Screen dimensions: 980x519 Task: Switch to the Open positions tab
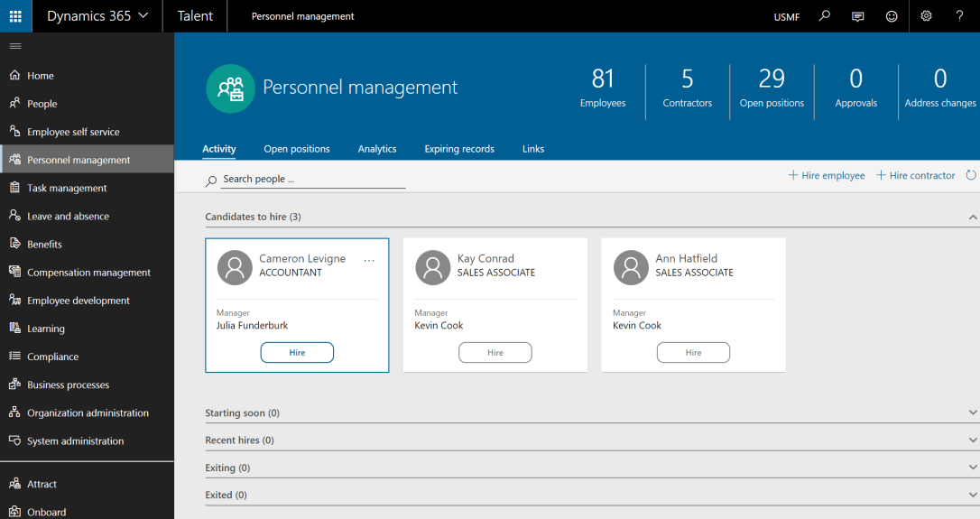coord(297,149)
